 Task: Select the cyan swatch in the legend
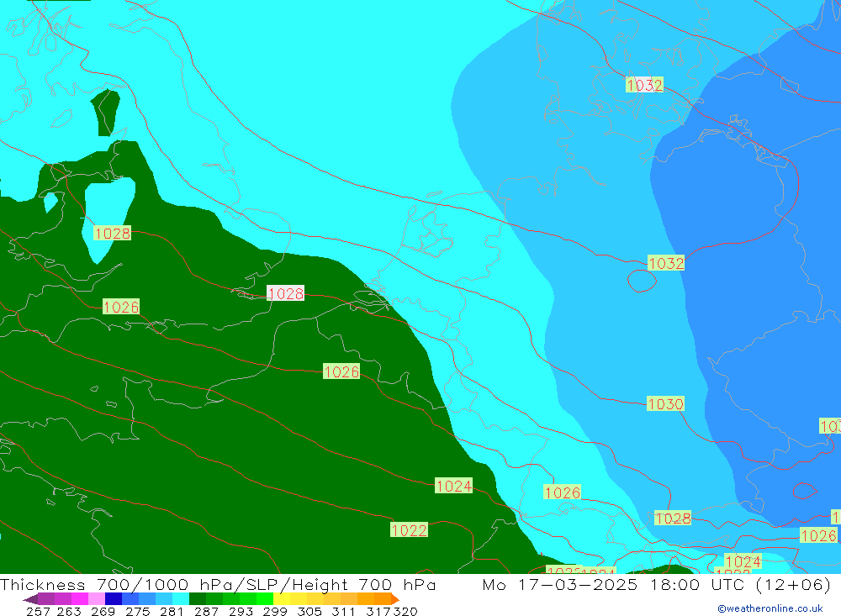(181, 599)
